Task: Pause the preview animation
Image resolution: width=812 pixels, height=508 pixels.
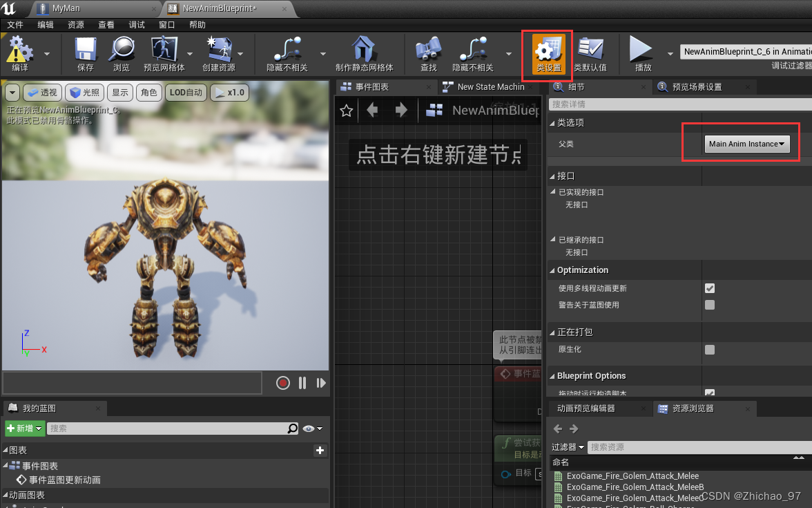Action: (302, 383)
